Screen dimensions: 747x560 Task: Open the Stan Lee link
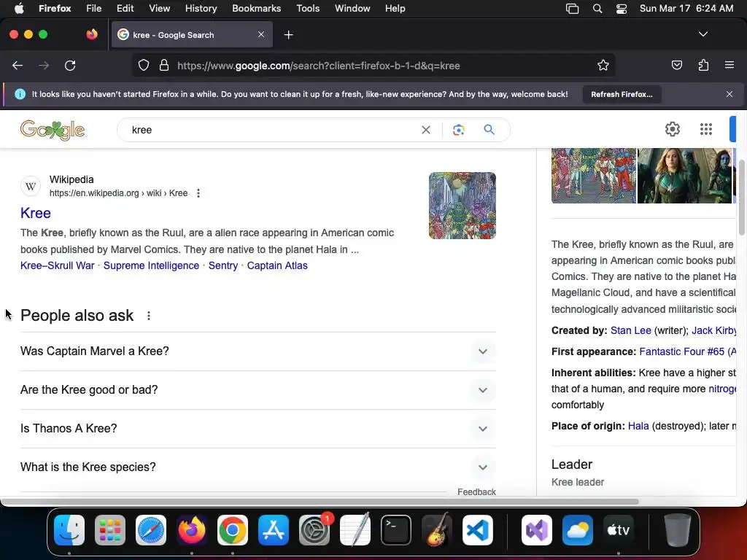coord(631,330)
